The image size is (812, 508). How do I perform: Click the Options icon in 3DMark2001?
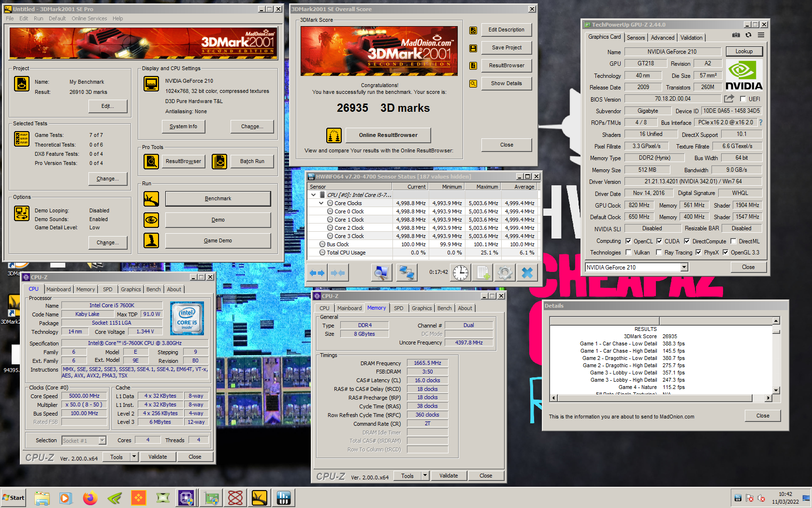(x=22, y=213)
